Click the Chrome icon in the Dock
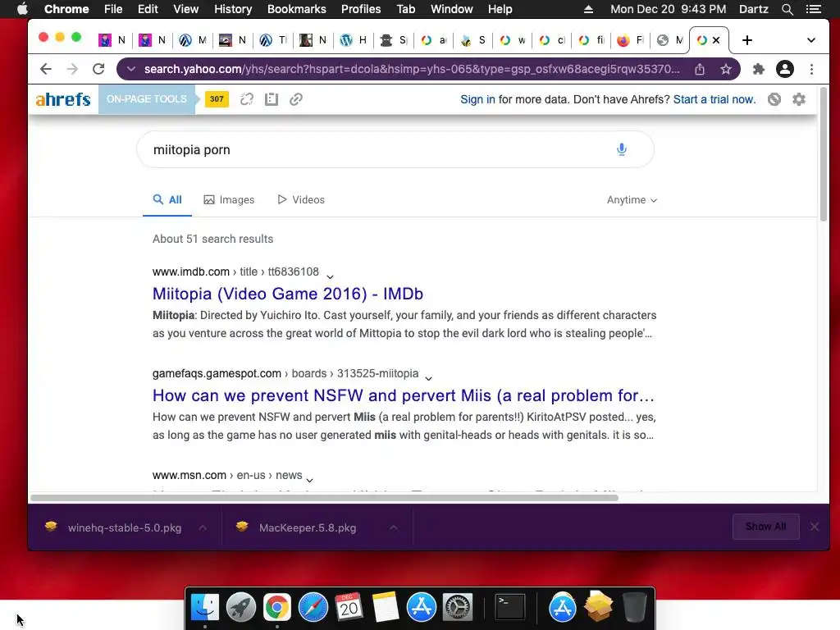This screenshot has height=630, width=840. (x=277, y=607)
